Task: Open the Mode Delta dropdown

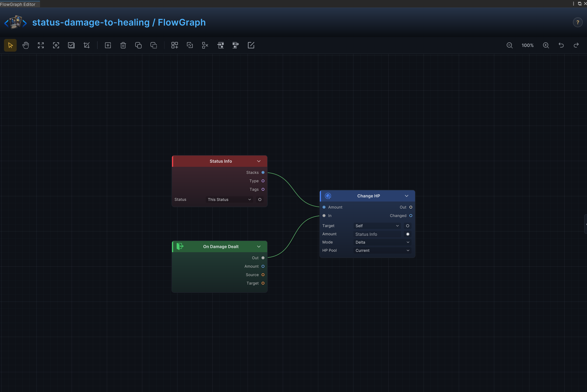Action: [382, 242]
